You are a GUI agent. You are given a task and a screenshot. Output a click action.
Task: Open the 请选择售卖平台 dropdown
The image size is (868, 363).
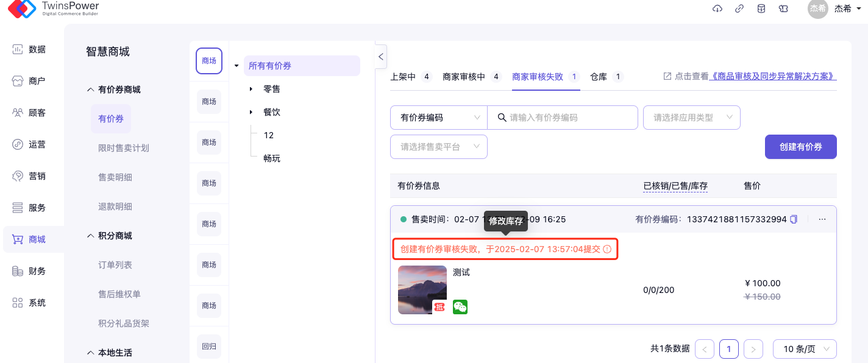[x=438, y=147]
